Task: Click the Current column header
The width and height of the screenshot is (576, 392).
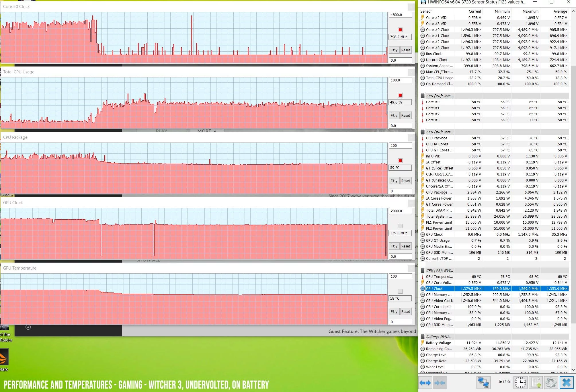Action: pos(468,11)
